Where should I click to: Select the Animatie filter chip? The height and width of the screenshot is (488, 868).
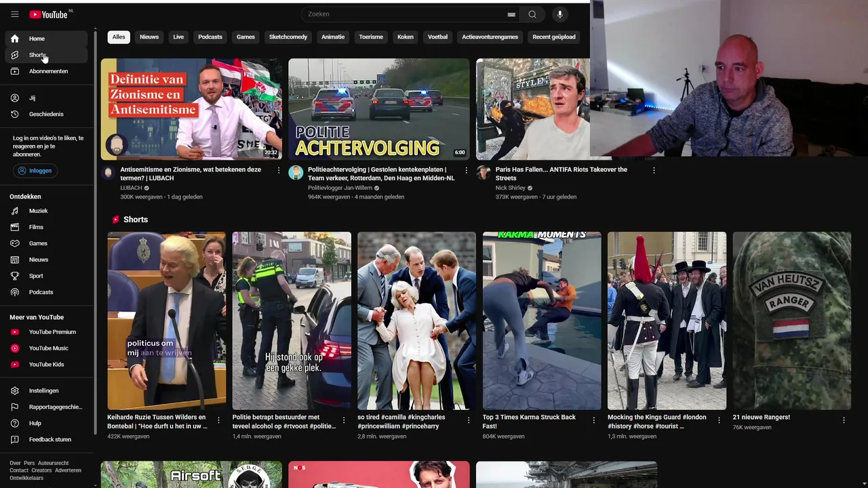coord(333,37)
